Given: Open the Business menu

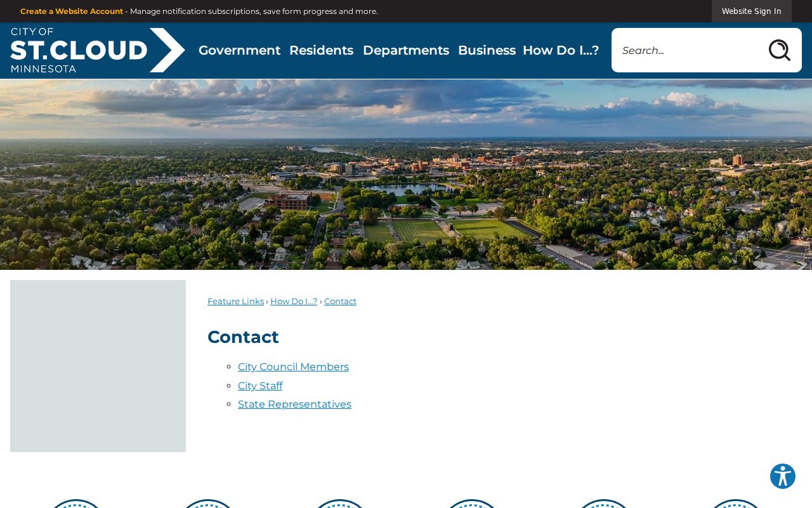Looking at the screenshot, I should 487,50.
